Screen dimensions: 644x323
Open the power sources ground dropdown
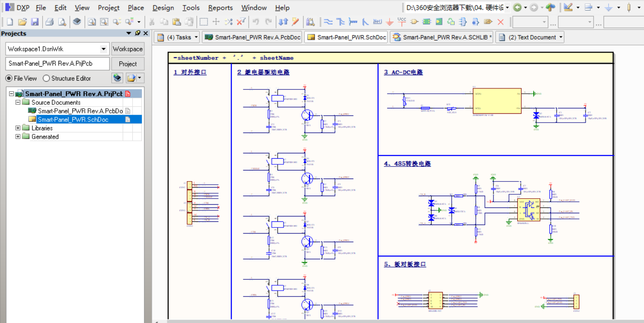pos(619,7)
